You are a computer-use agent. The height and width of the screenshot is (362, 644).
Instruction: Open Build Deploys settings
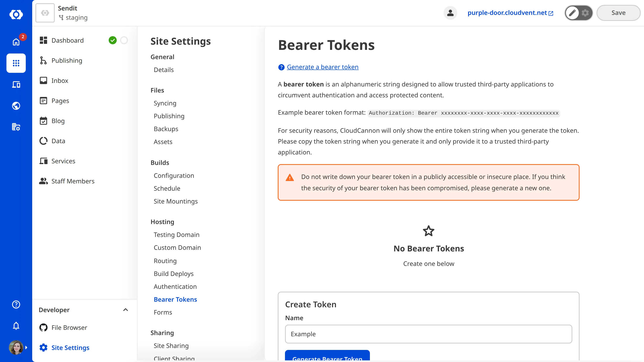pos(173,274)
